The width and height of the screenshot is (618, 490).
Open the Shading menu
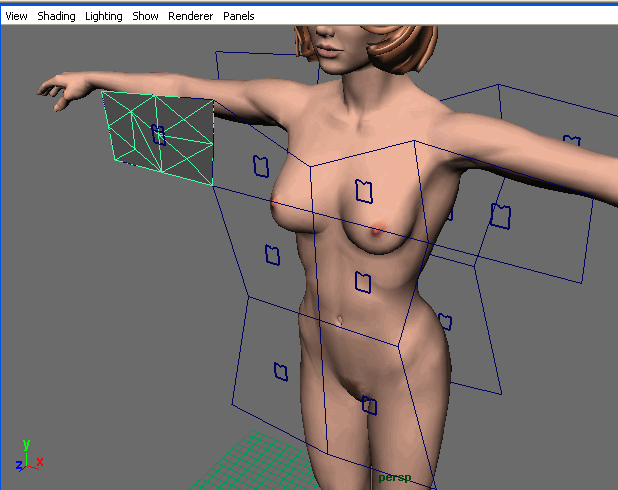pyautogui.click(x=56, y=16)
